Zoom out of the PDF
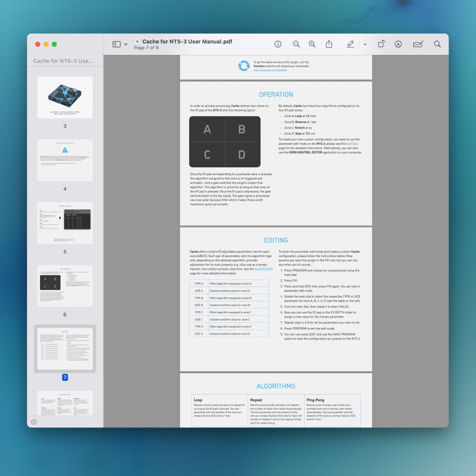Screen dimensions: 476x476 click(x=296, y=44)
